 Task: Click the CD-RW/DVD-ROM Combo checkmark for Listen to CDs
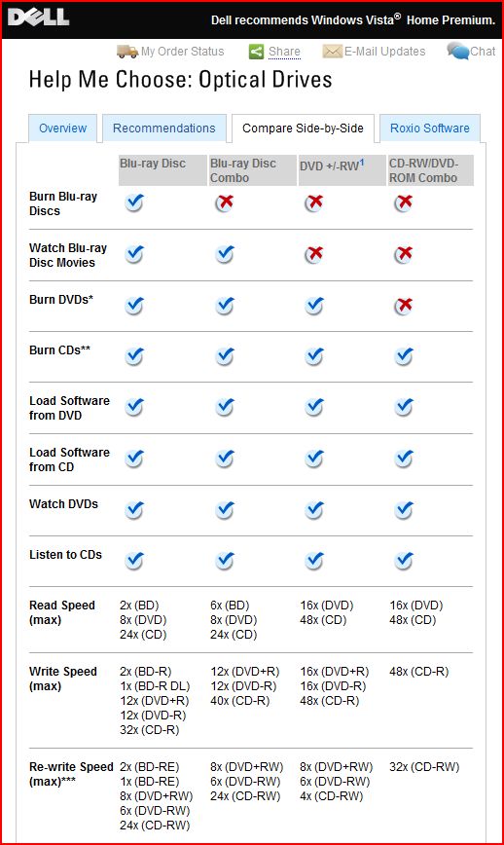404,561
